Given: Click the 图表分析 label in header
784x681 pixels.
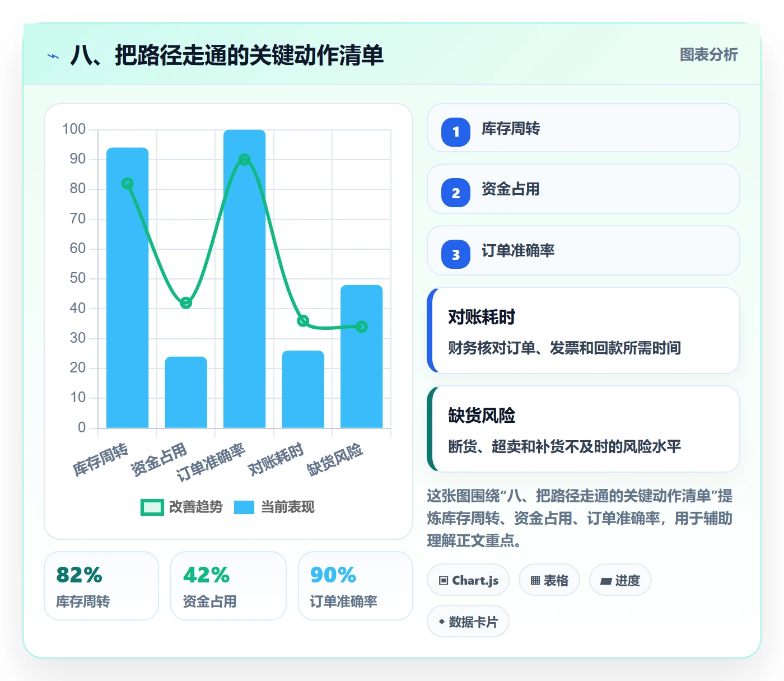Looking at the screenshot, I should tap(709, 55).
